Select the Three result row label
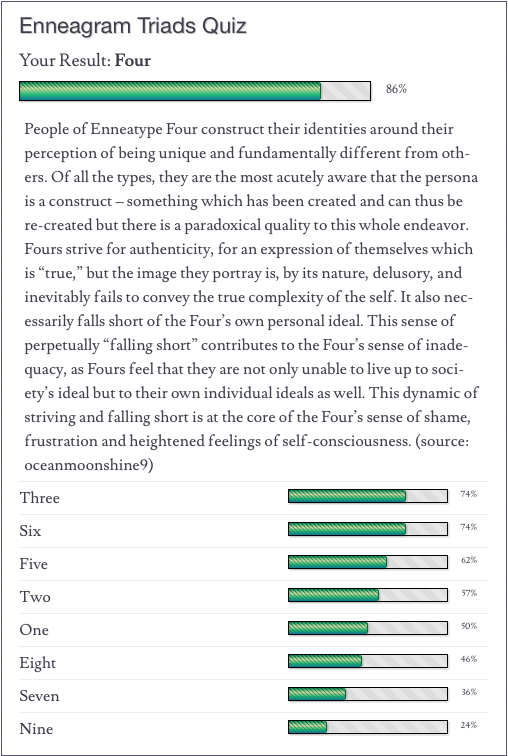Screen dimensions: 508x756 40,498
